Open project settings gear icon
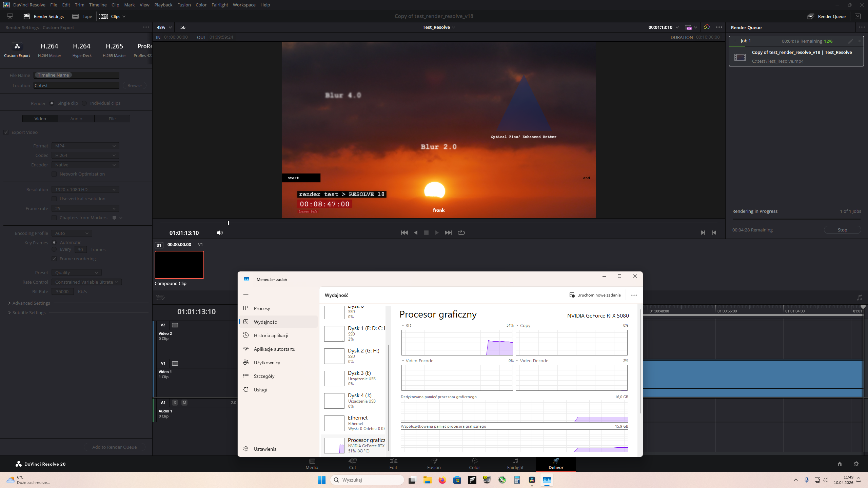 pyautogui.click(x=856, y=464)
